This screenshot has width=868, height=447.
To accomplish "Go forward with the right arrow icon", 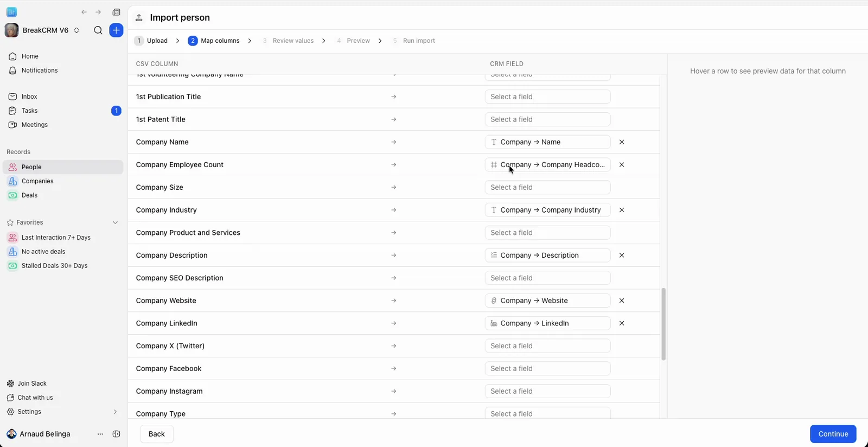I will point(98,12).
